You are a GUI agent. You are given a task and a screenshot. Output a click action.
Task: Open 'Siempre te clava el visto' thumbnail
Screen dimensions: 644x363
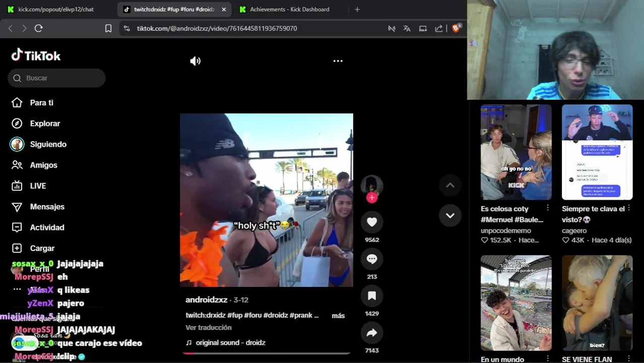coord(597,152)
